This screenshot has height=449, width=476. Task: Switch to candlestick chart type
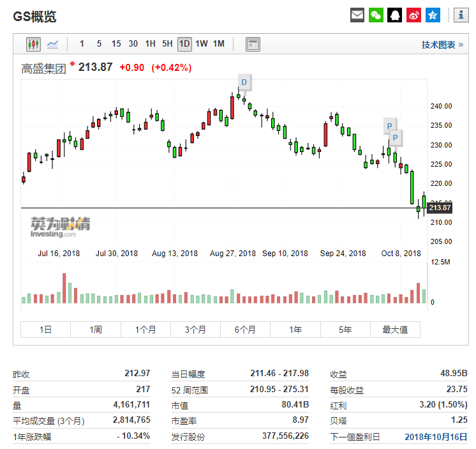(33, 44)
